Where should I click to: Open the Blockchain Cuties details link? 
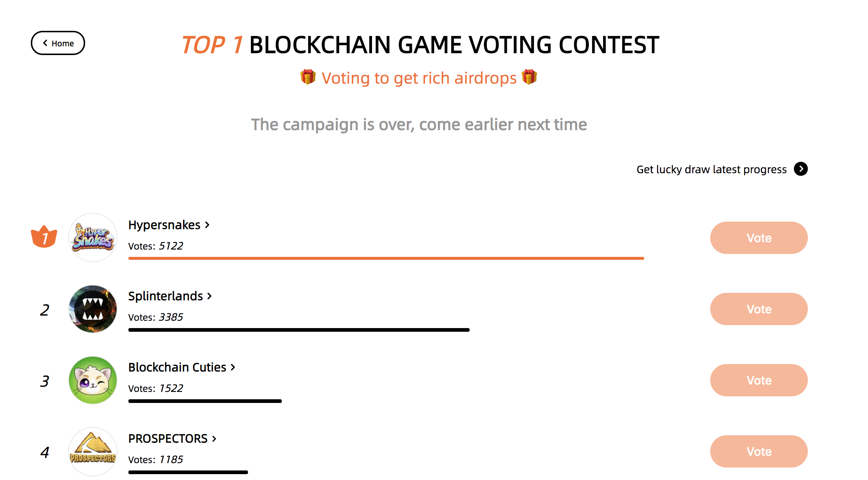pyautogui.click(x=182, y=367)
